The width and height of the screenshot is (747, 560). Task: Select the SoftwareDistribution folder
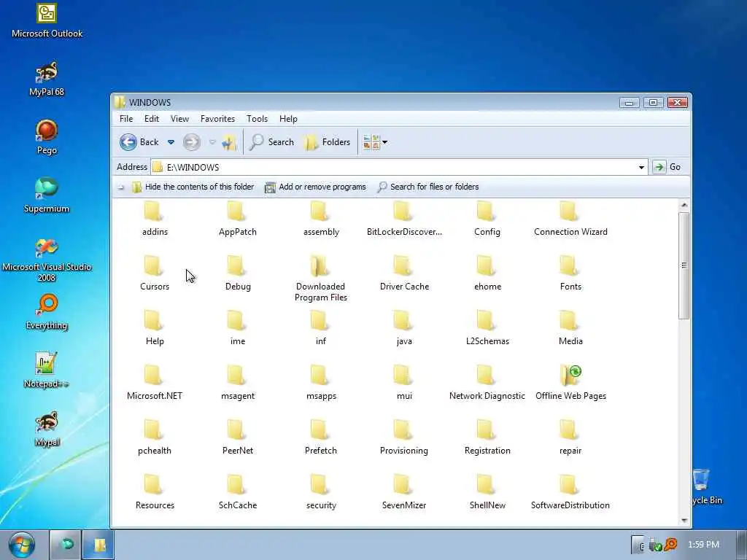[570, 493]
